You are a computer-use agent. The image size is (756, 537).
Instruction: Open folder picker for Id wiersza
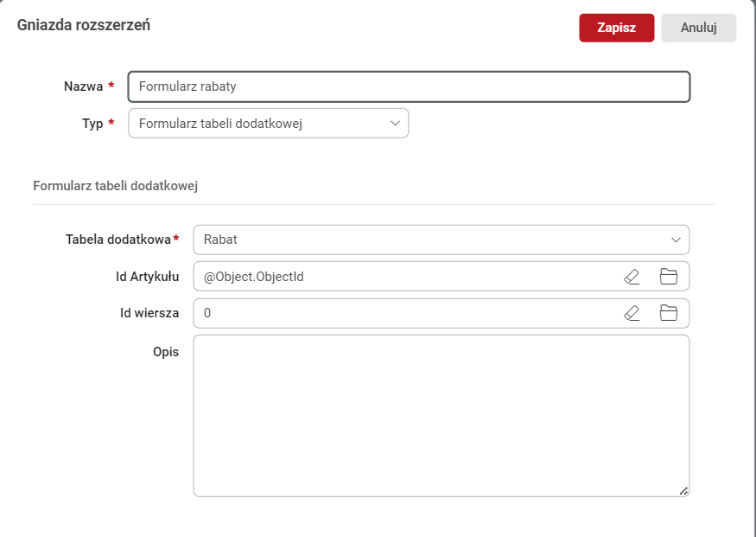668,313
